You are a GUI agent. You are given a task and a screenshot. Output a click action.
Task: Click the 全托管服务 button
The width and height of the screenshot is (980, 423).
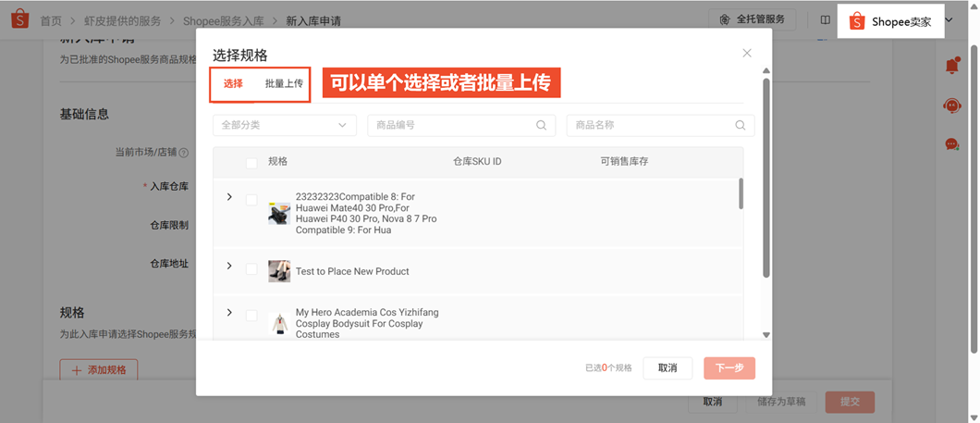tap(753, 19)
